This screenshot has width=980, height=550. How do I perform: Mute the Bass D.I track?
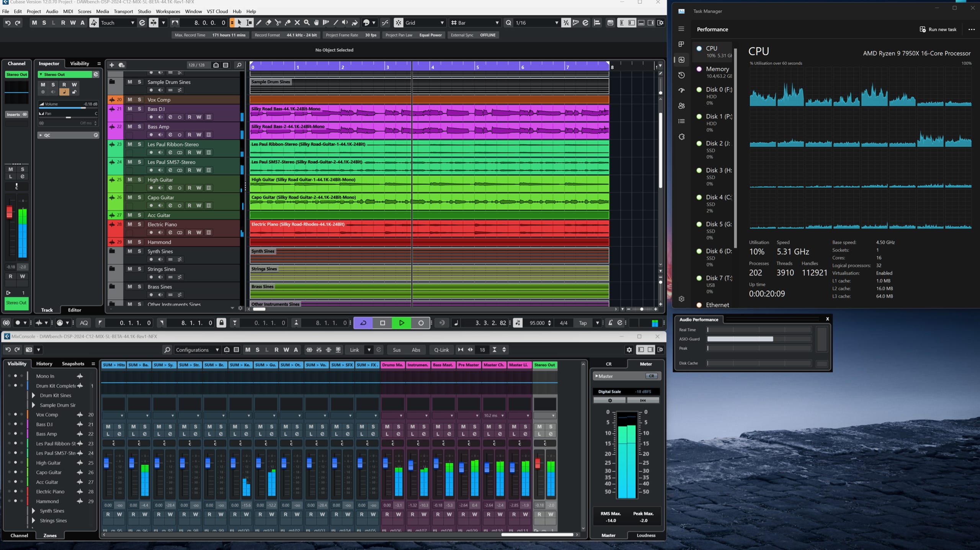[x=130, y=109]
